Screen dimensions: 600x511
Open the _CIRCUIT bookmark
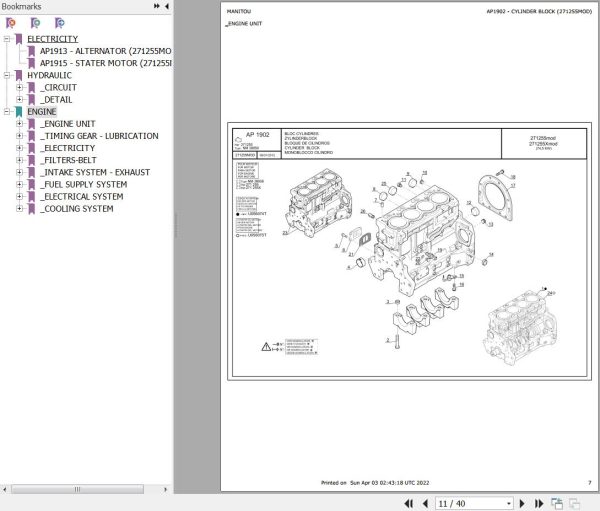coord(58,87)
